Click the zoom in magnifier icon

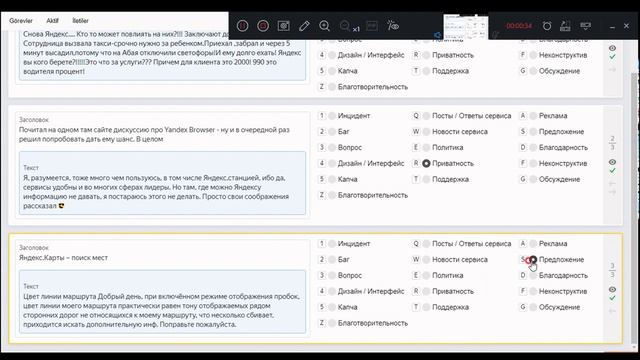coord(324,26)
